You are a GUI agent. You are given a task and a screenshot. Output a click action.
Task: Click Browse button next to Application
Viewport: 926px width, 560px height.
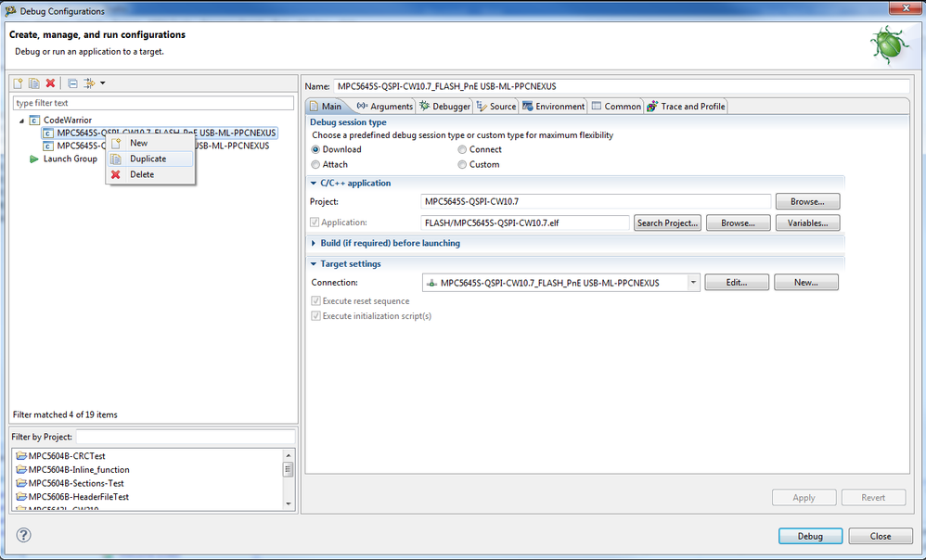point(739,223)
